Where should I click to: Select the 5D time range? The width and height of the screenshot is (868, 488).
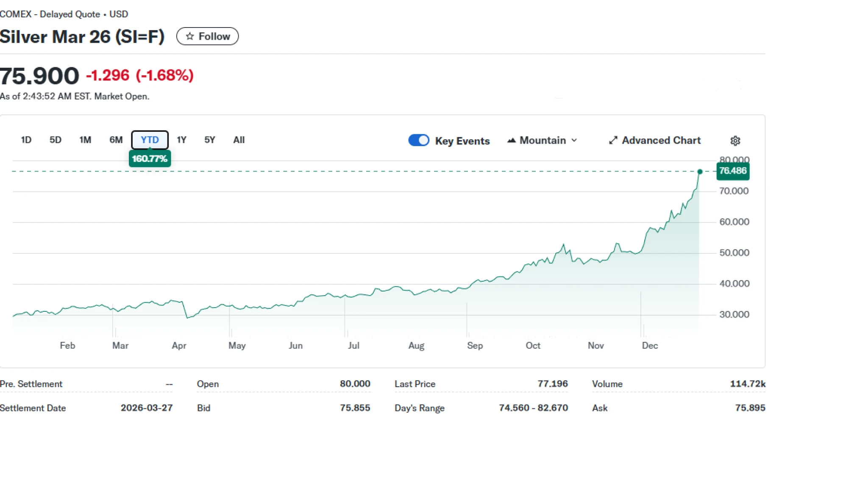tap(56, 140)
